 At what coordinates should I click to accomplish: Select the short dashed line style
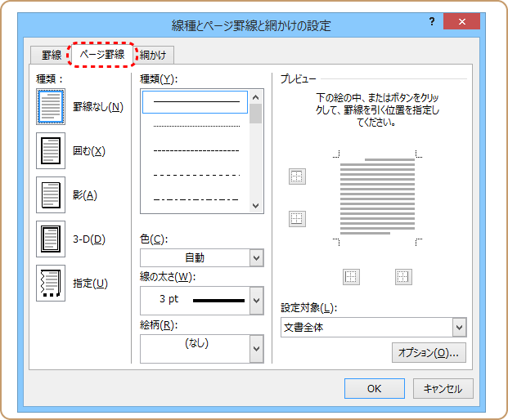[x=196, y=151]
